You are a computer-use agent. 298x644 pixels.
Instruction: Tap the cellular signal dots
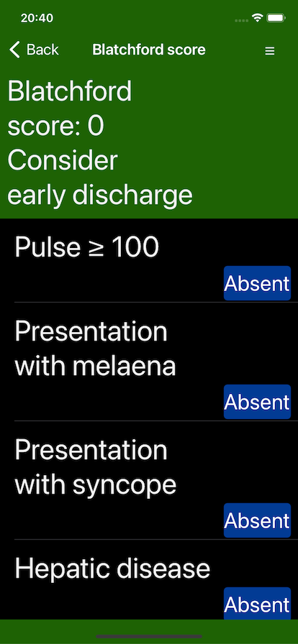tap(242, 20)
